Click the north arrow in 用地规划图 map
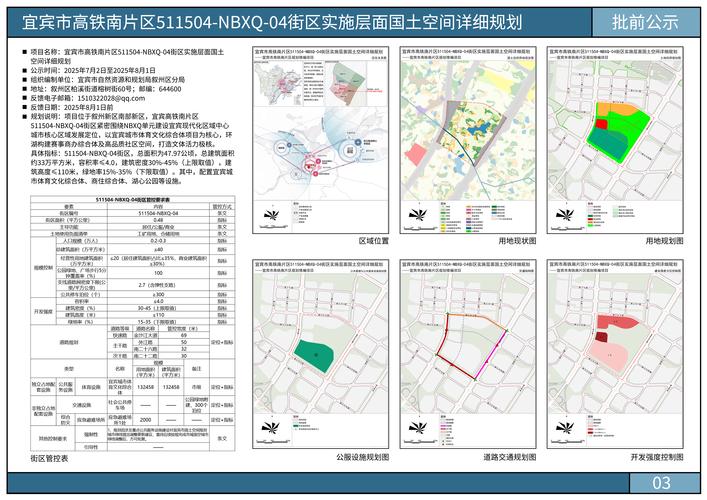This screenshot has height=500, width=707. coord(566,214)
